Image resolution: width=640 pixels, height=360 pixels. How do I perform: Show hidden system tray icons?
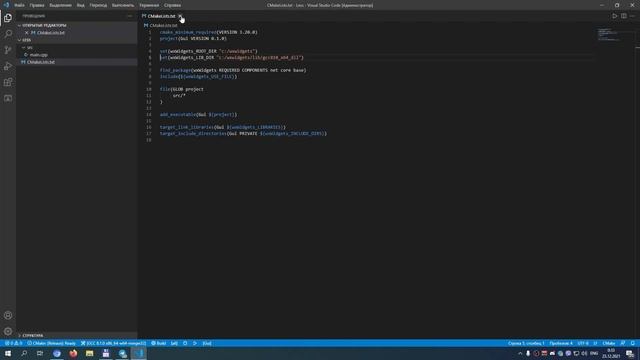pos(520,353)
